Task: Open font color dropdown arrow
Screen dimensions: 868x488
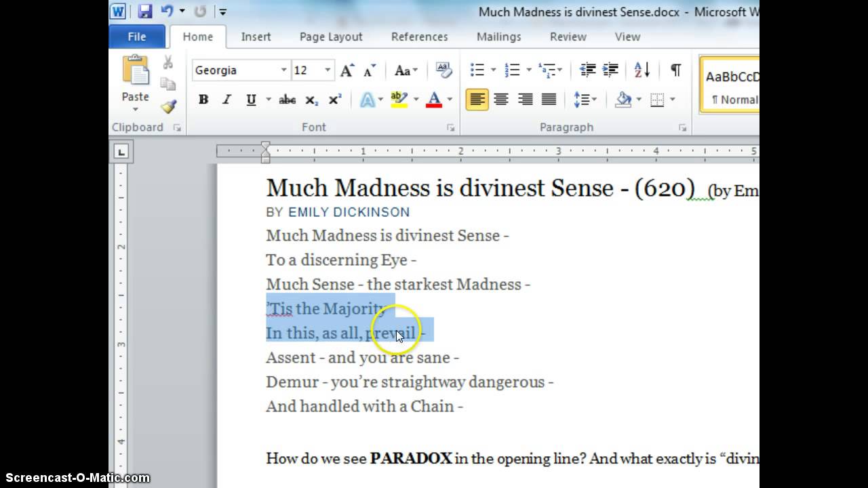Action: 450,100
